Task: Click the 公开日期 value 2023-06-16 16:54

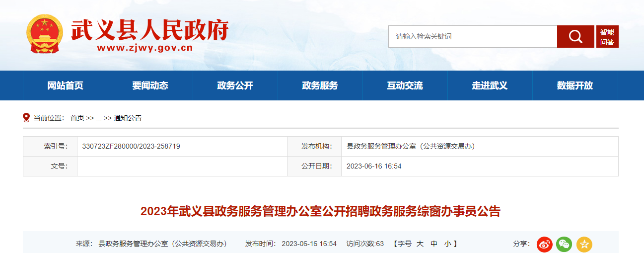Action: coord(374,166)
